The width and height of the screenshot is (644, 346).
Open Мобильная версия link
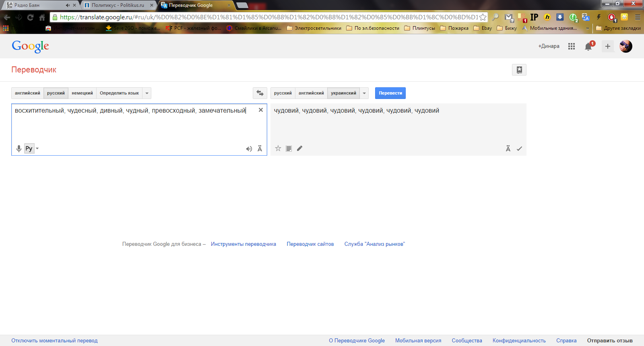point(418,341)
